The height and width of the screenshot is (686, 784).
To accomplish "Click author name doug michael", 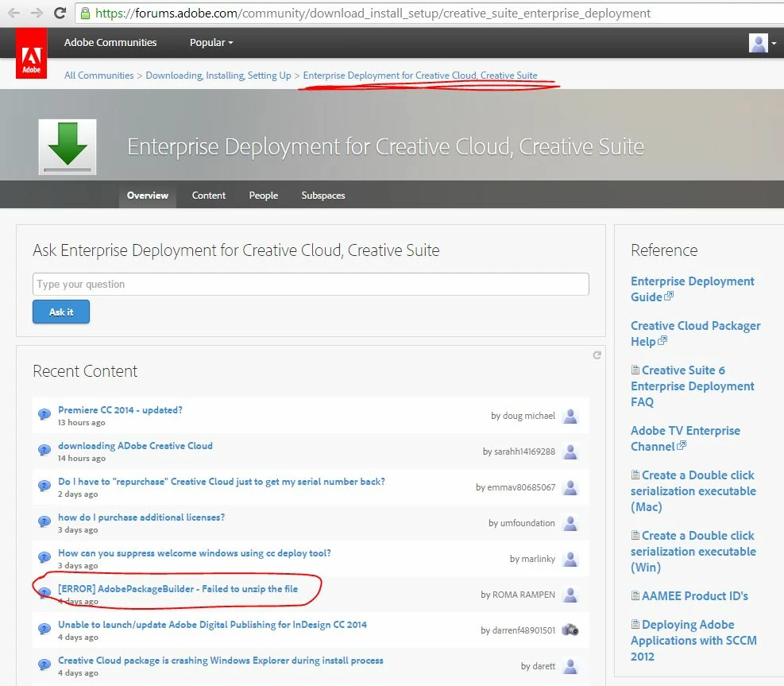I will click(528, 416).
